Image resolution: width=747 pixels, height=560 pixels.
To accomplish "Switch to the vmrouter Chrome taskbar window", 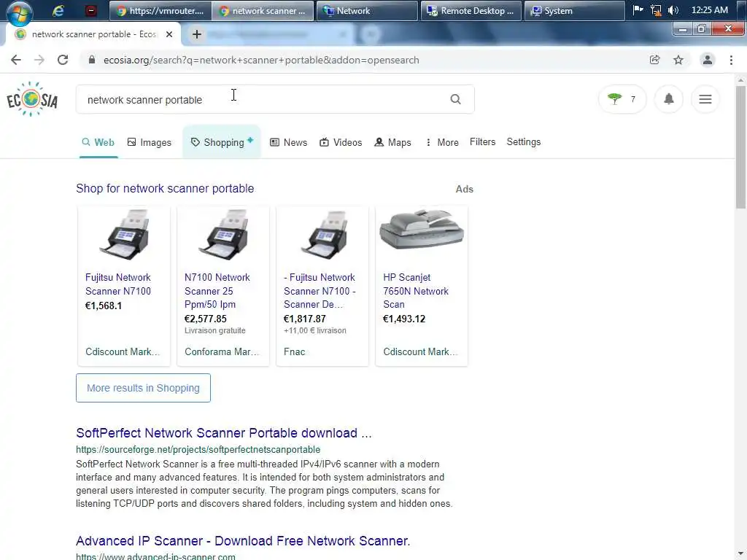I will (160, 10).
